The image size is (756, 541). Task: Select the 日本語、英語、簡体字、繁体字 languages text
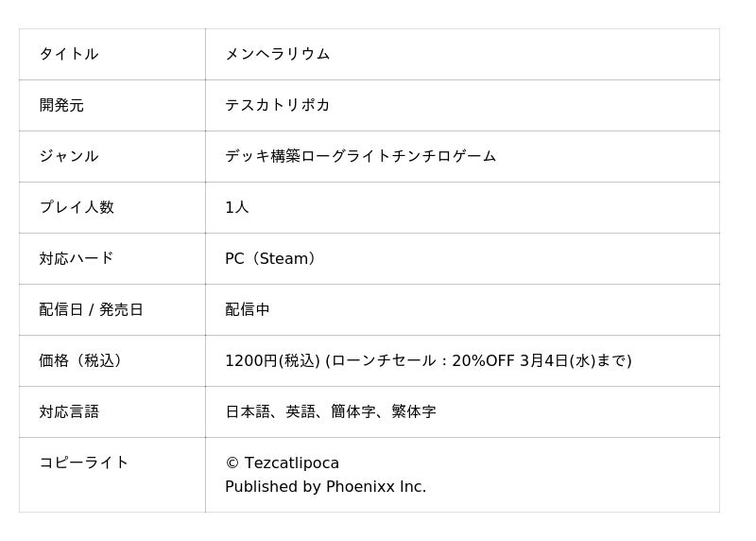coord(330,411)
